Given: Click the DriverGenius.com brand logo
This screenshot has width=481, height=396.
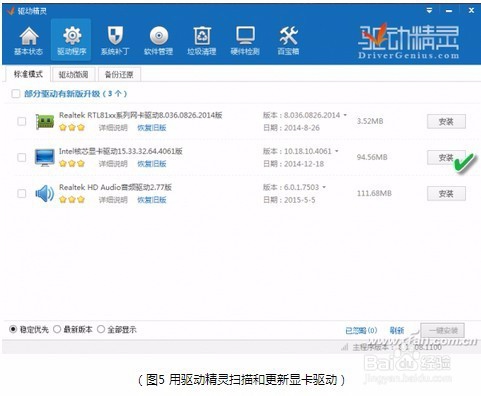Looking at the screenshot, I should (x=408, y=42).
